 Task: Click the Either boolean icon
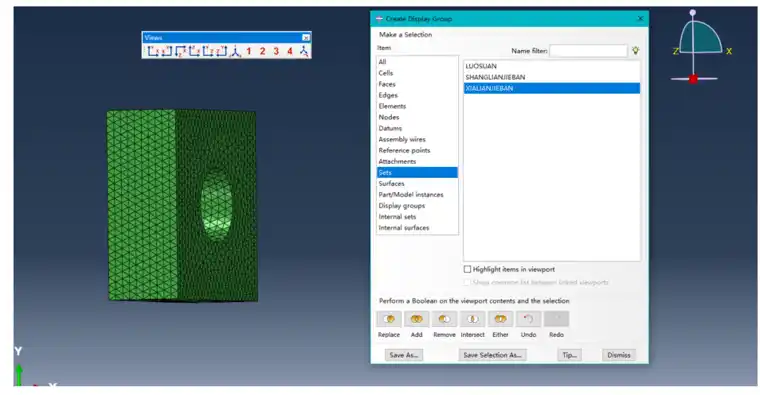tap(500, 319)
